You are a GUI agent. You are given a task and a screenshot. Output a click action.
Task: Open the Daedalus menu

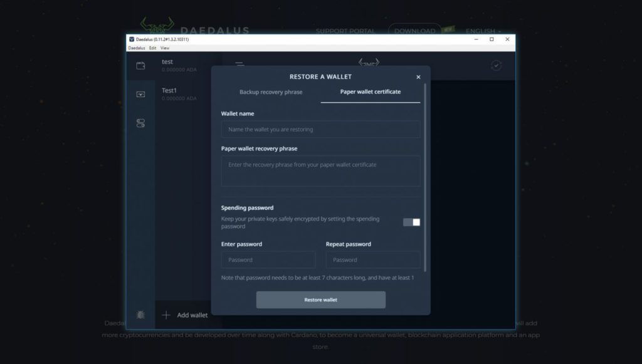point(136,48)
